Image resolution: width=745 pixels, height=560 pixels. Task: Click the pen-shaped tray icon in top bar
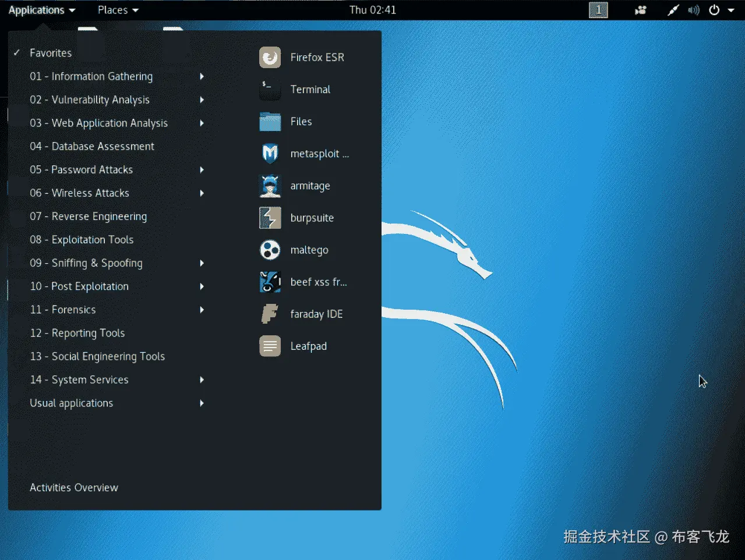click(673, 10)
